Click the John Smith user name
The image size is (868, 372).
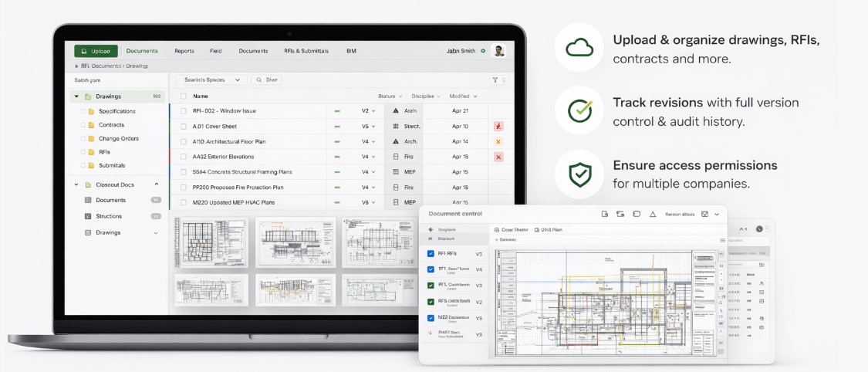461,51
